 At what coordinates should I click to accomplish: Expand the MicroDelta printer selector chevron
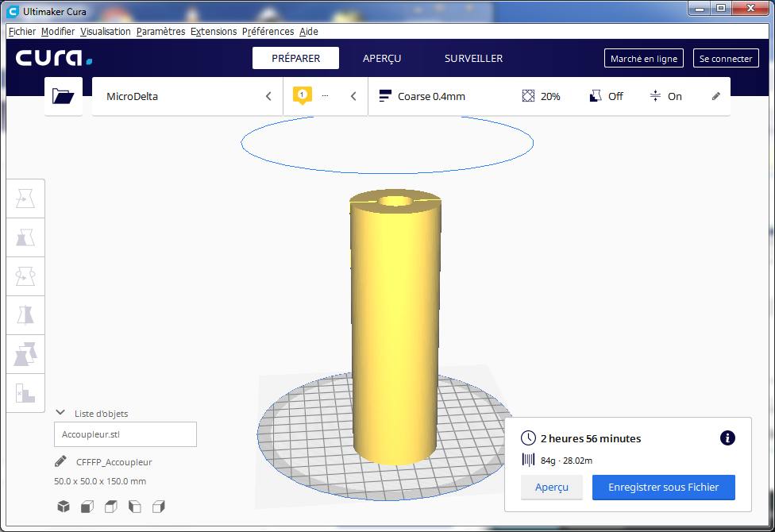pos(268,96)
